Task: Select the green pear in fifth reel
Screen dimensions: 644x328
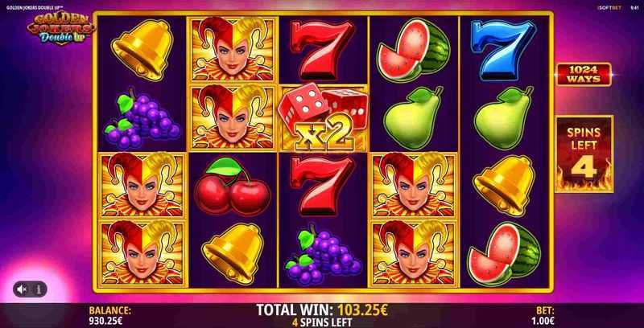Action: pos(504,118)
